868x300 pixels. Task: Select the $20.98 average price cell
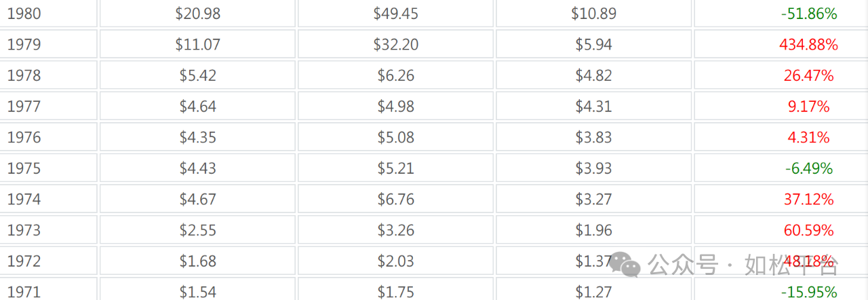197,14
